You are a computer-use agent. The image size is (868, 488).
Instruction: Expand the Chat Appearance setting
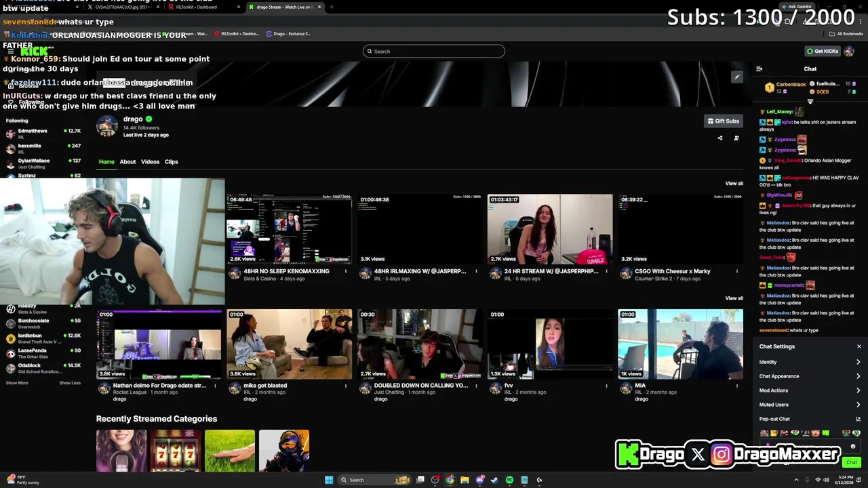810,376
